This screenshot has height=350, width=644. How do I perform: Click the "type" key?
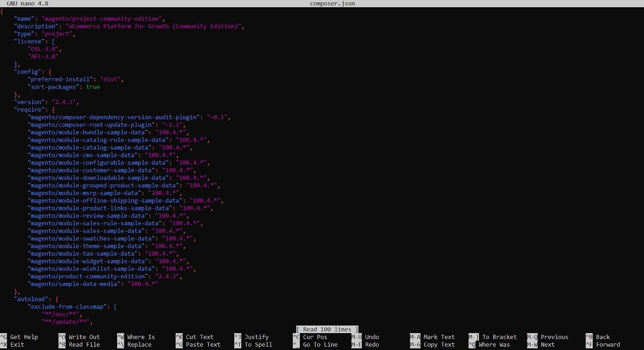pyautogui.click(x=24, y=34)
